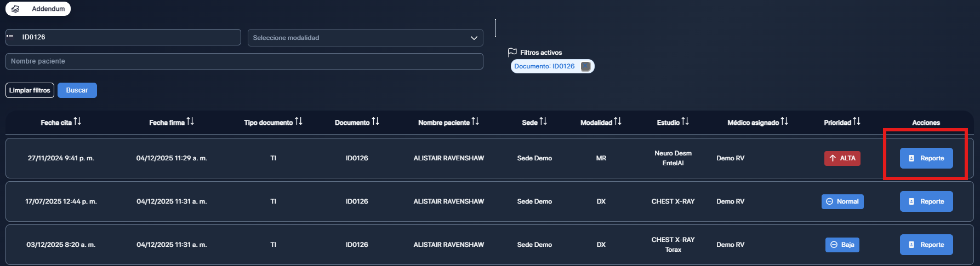
Task: Click the ALTA priority badge
Action: [842, 158]
